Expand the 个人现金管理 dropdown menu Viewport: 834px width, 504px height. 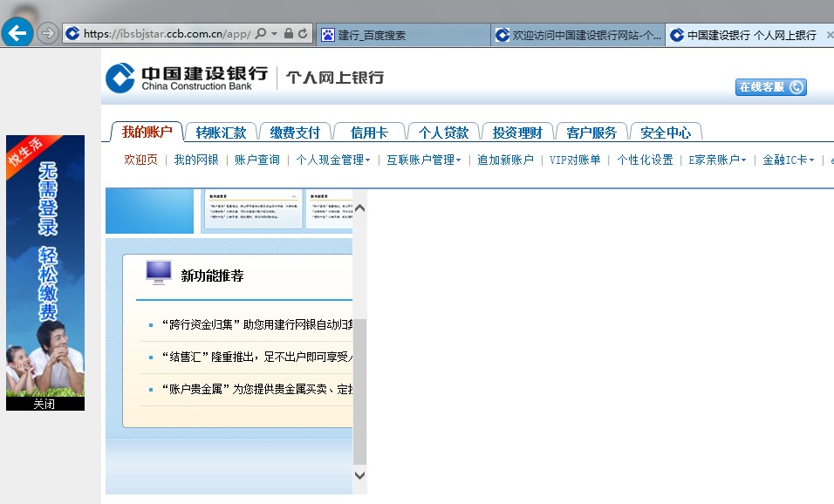tap(333, 160)
